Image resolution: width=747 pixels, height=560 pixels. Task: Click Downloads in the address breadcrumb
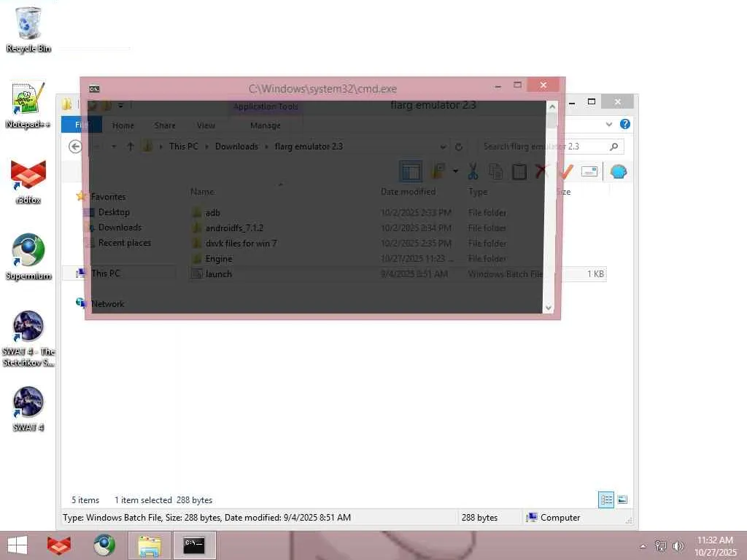pos(236,147)
